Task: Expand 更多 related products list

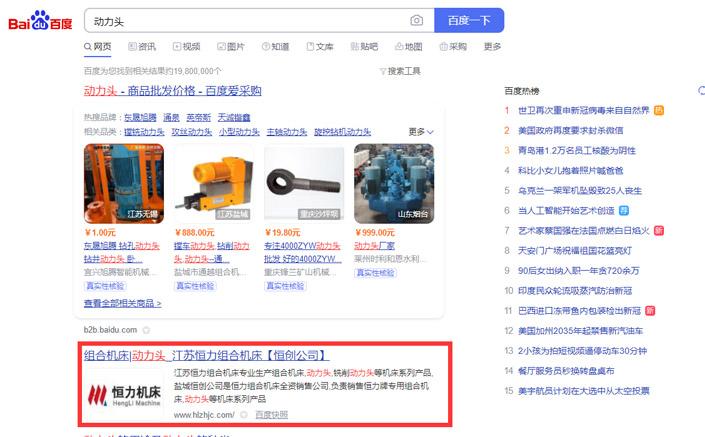Action: [421, 132]
